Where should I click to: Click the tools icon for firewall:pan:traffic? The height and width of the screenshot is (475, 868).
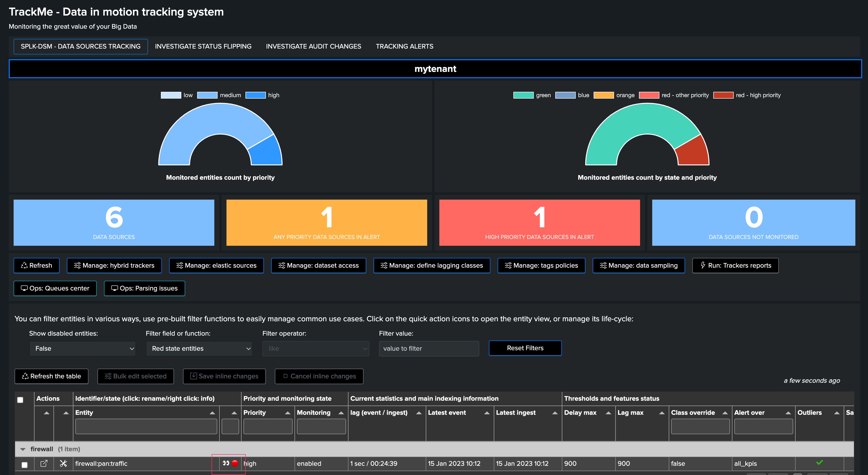coord(63,463)
